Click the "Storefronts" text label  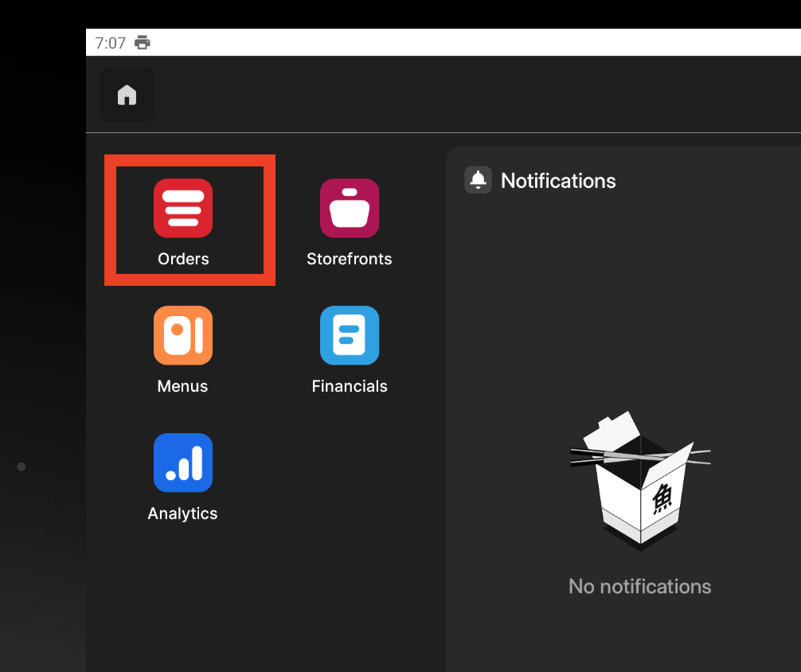coord(350,259)
